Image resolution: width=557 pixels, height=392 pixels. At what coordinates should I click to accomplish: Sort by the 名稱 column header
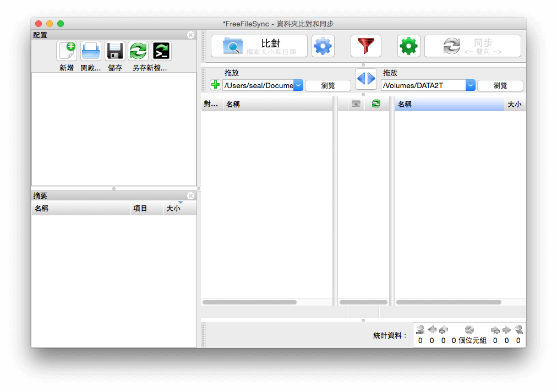[232, 104]
